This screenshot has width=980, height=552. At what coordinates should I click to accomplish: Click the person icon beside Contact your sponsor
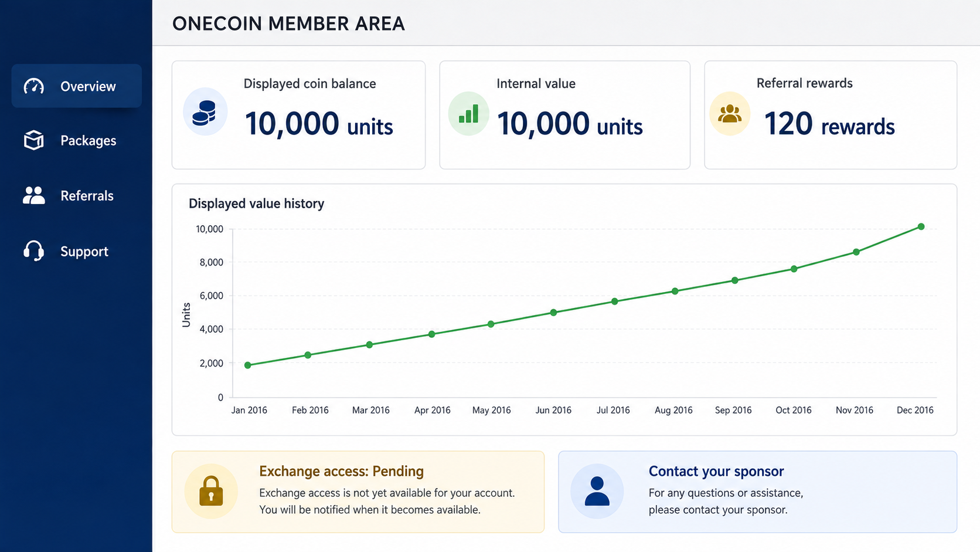click(x=597, y=491)
